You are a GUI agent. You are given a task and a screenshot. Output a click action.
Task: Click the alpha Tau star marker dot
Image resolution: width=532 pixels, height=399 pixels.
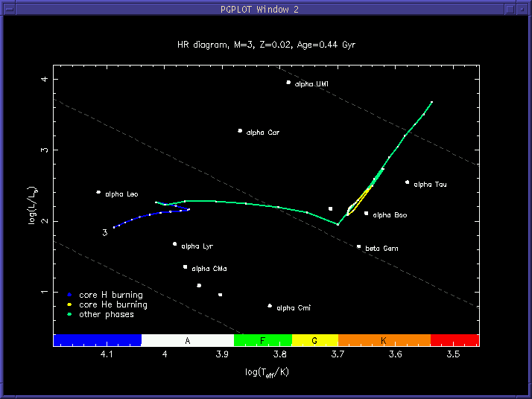coord(407,182)
